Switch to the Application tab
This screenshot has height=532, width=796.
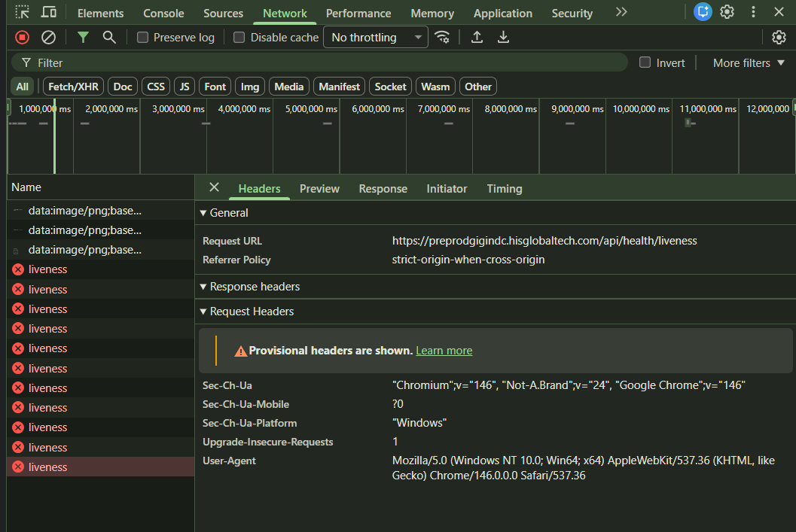pos(503,14)
